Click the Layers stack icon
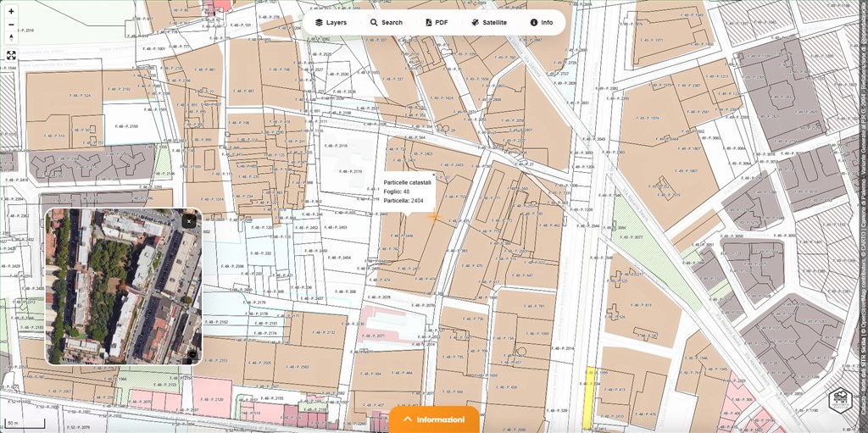 319,22
